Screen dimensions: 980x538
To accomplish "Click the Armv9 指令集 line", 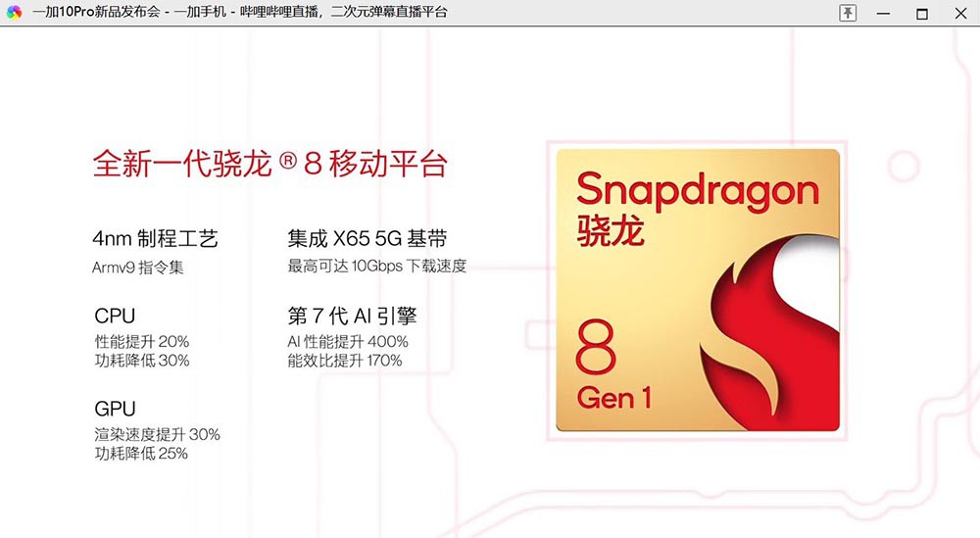I will [x=137, y=268].
